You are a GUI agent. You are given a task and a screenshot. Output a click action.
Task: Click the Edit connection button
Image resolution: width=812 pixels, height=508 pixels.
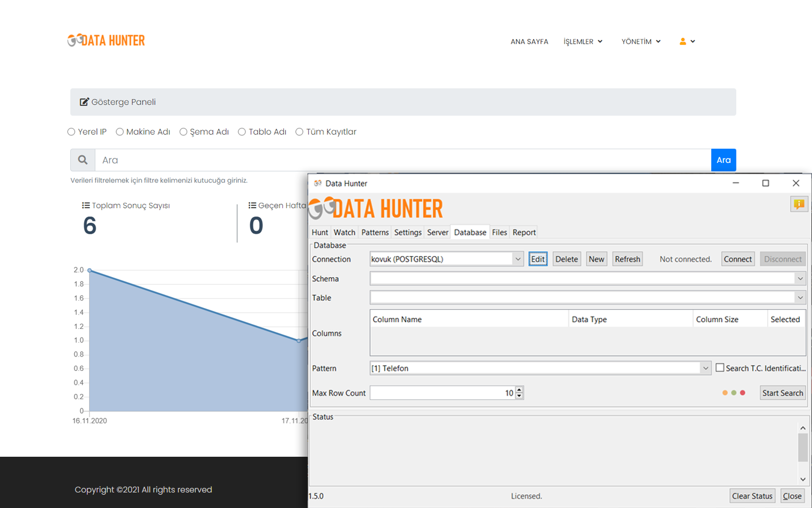538,259
